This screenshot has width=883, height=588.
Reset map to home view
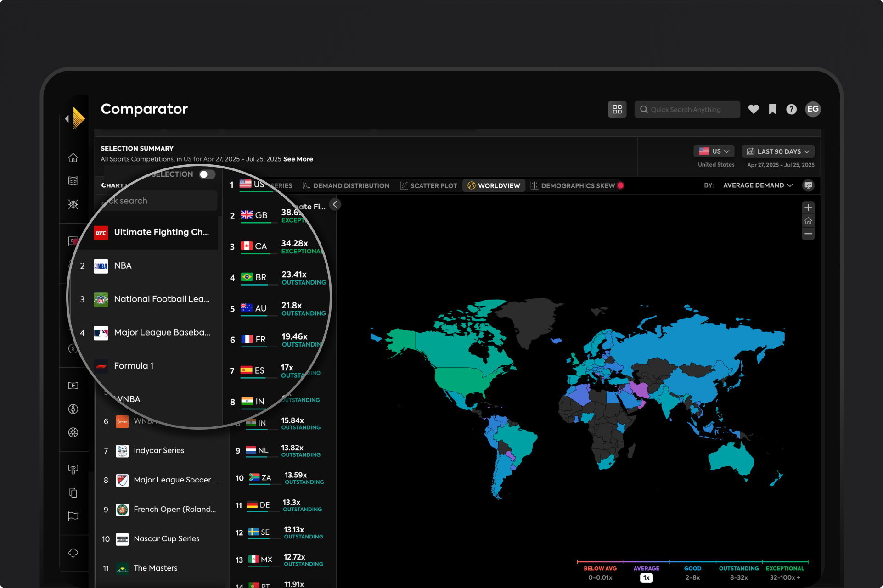[x=808, y=221]
